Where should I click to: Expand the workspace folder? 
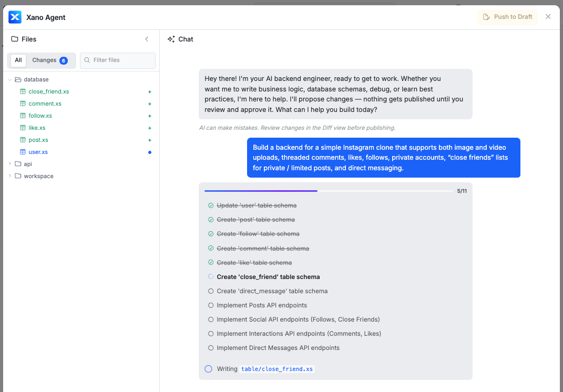click(9, 176)
